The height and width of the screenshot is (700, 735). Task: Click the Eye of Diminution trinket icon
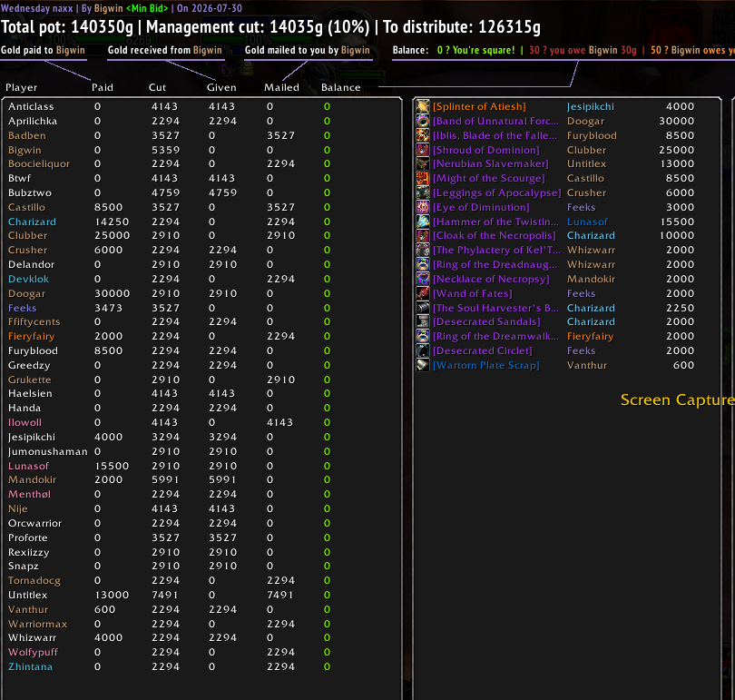pos(423,207)
